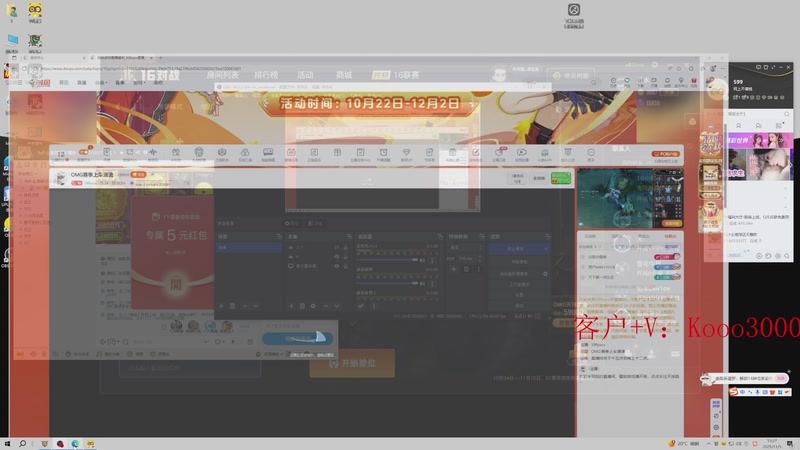The image size is (800, 450).
Task: Toggle visibility of display capture source
Action: click(x=337, y=266)
